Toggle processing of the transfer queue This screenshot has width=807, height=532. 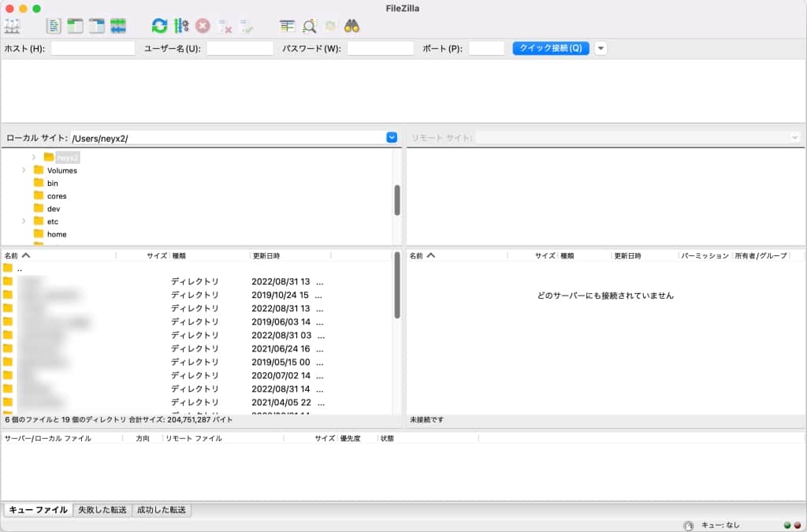(181, 26)
